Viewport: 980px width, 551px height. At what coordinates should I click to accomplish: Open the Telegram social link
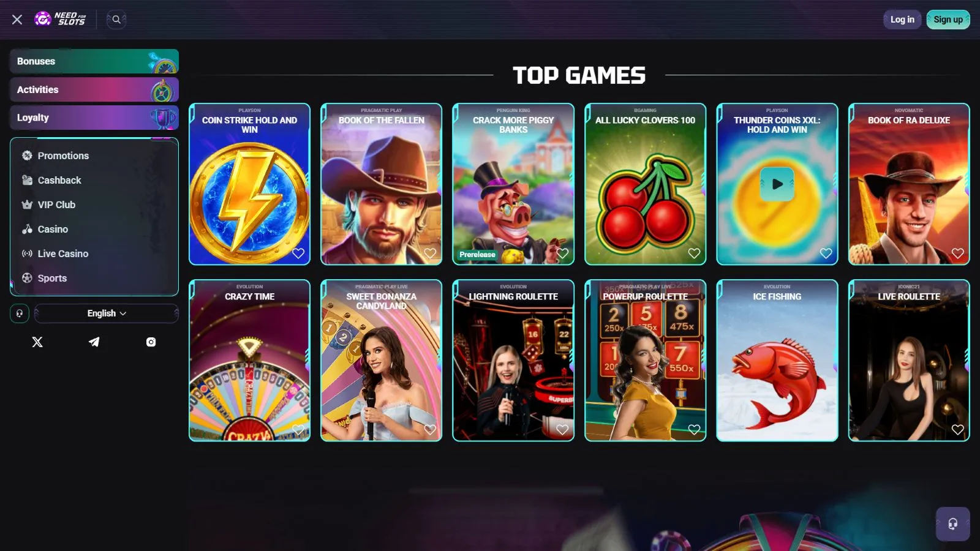coord(94,342)
